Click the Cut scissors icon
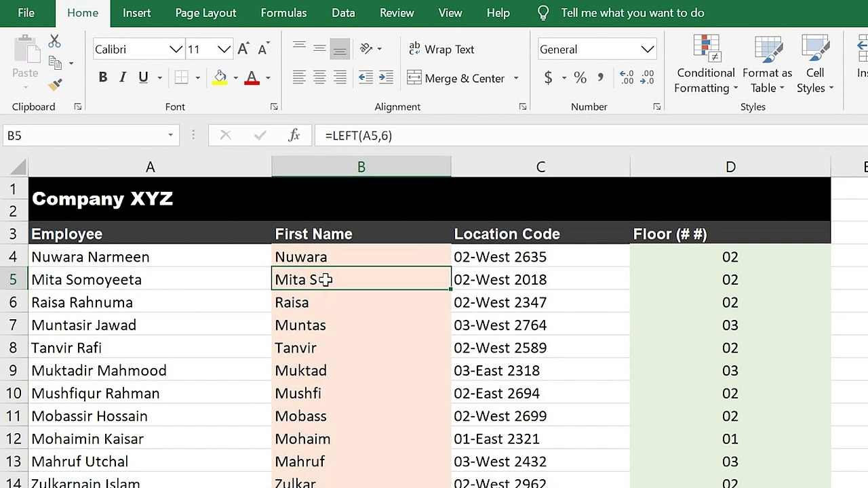The height and width of the screenshot is (488, 868). [x=55, y=41]
